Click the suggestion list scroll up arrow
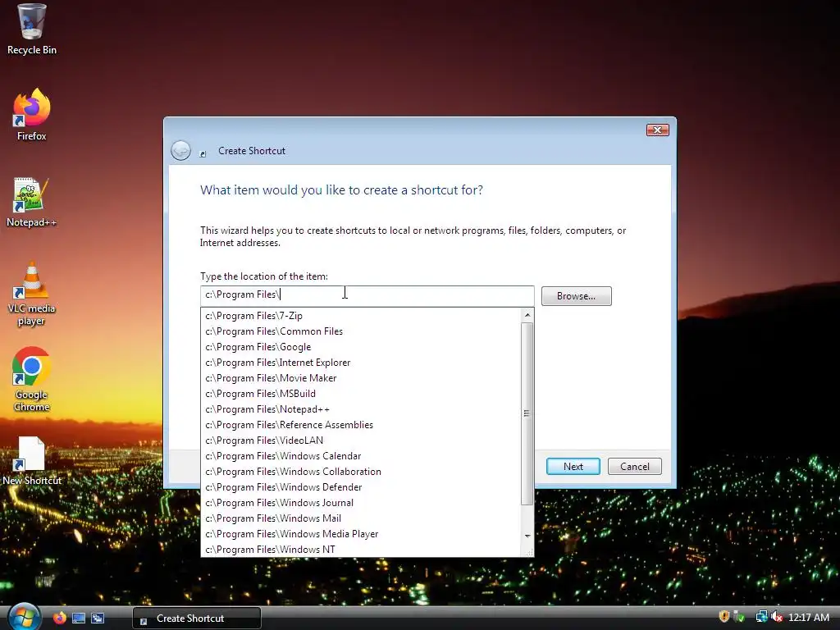Screen dimensions: 840x630 [x=527, y=315]
